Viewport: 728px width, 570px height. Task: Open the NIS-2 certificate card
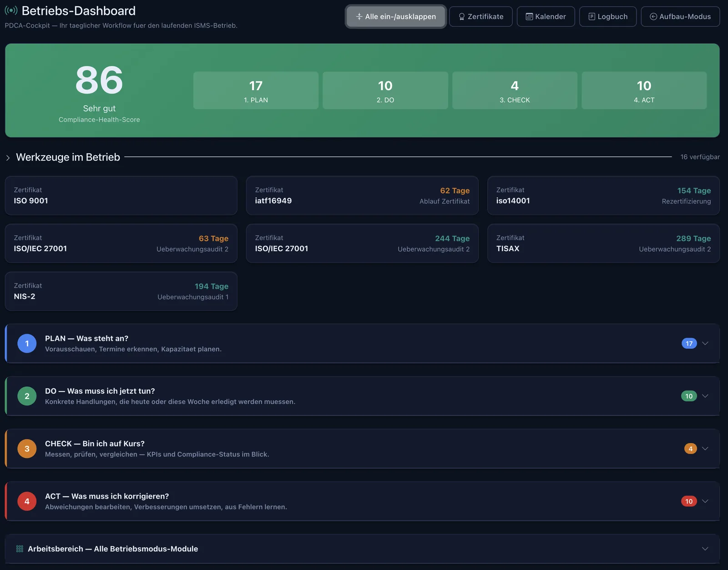121,291
